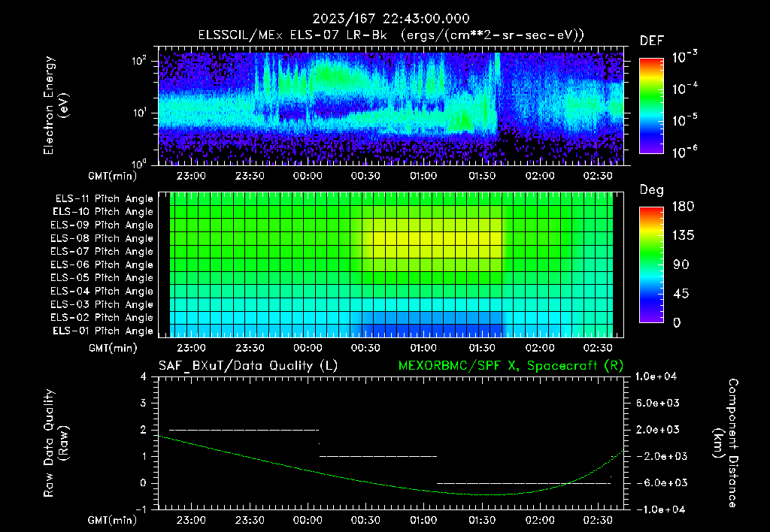Viewport: 770px width, 532px height.
Task: Click the 10^0 energy axis tick label
Action: (x=139, y=163)
